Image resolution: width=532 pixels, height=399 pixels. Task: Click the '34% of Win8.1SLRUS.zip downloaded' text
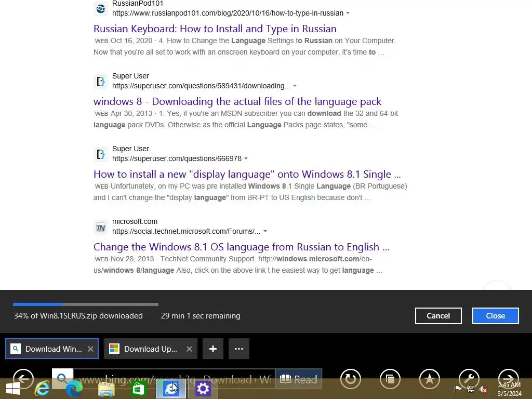(x=78, y=316)
